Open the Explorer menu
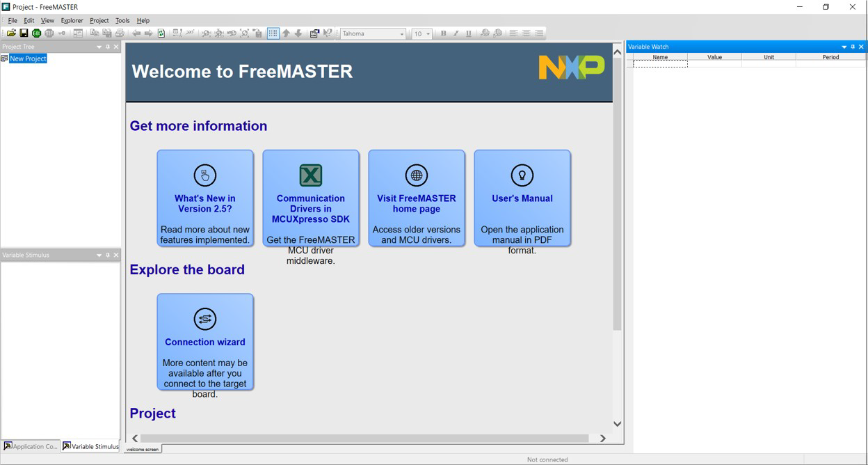Screen dimensions: 868x465 point(72,21)
